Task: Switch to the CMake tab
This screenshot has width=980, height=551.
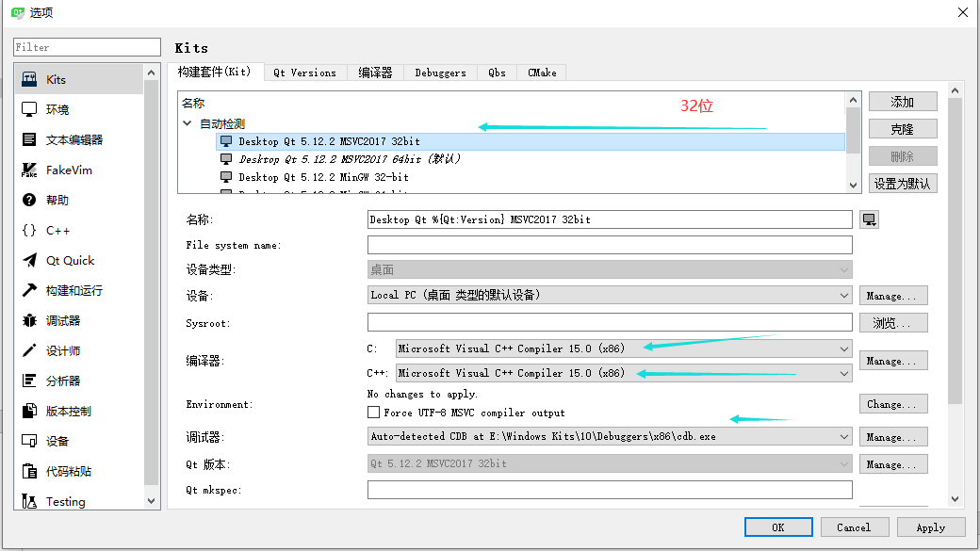Action: (542, 73)
